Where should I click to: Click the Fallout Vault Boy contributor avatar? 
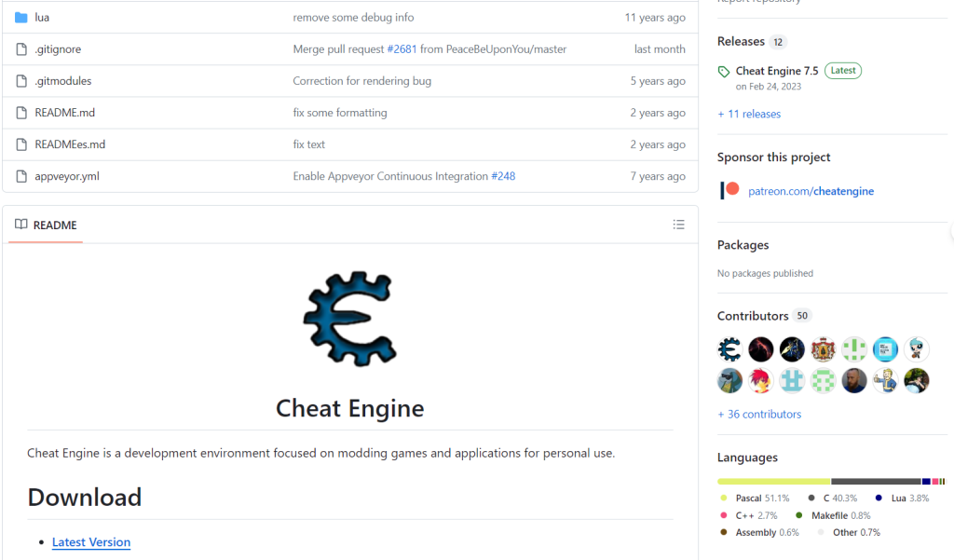pos(885,380)
